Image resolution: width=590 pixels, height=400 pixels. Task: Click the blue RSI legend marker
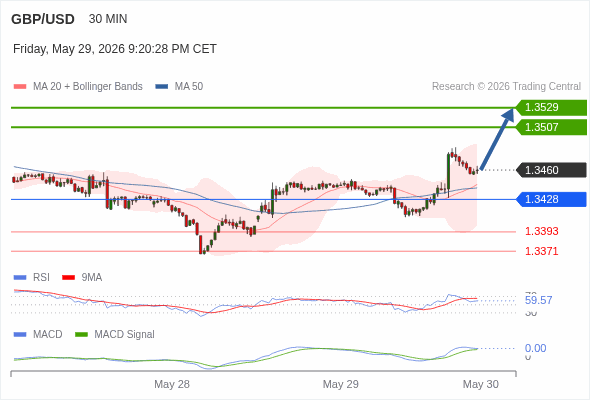(x=20, y=278)
